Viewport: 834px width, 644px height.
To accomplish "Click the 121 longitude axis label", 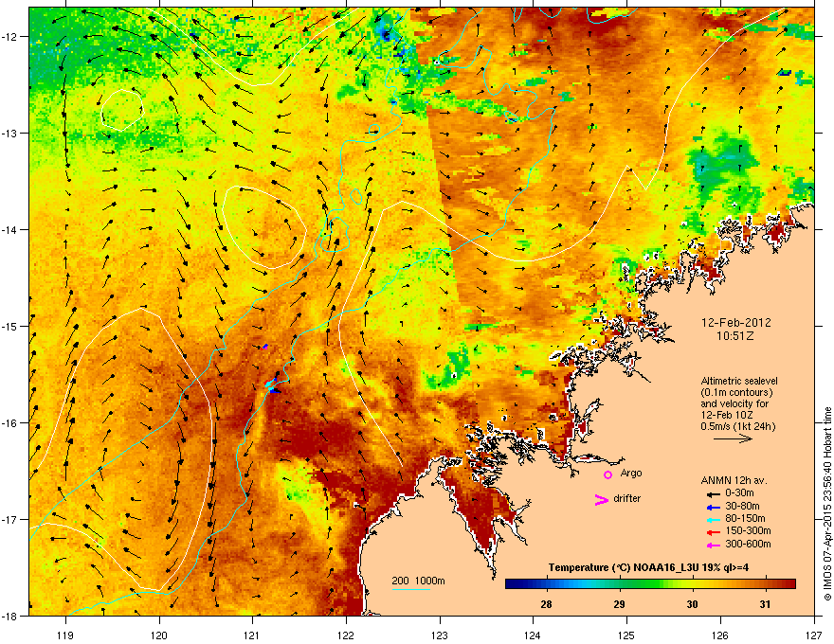I will tap(252, 635).
